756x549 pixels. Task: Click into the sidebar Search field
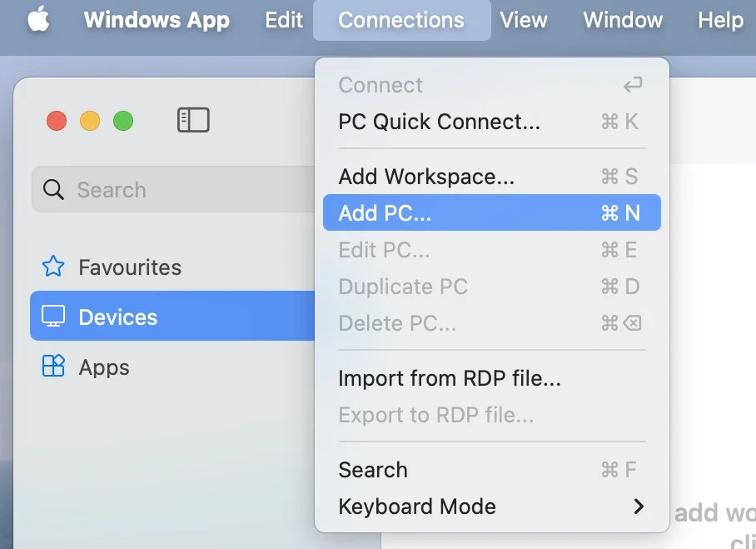(173, 190)
